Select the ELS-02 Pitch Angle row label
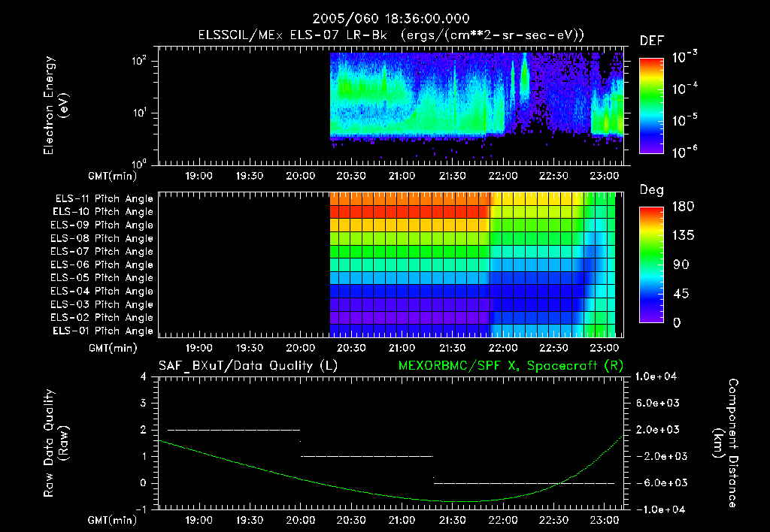This screenshot has height=532, width=770. [x=102, y=318]
